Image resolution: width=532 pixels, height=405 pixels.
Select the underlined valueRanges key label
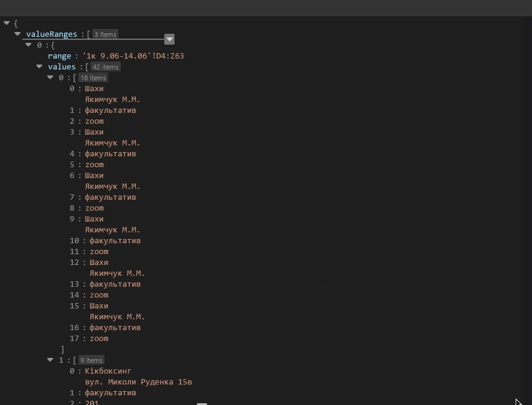click(x=51, y=34)
